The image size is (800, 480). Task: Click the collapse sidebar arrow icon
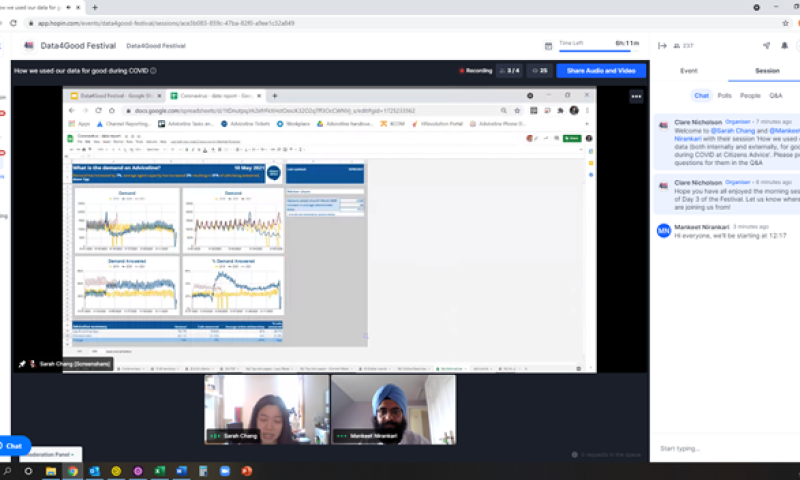pyautogui.click(x=662, y=45)
